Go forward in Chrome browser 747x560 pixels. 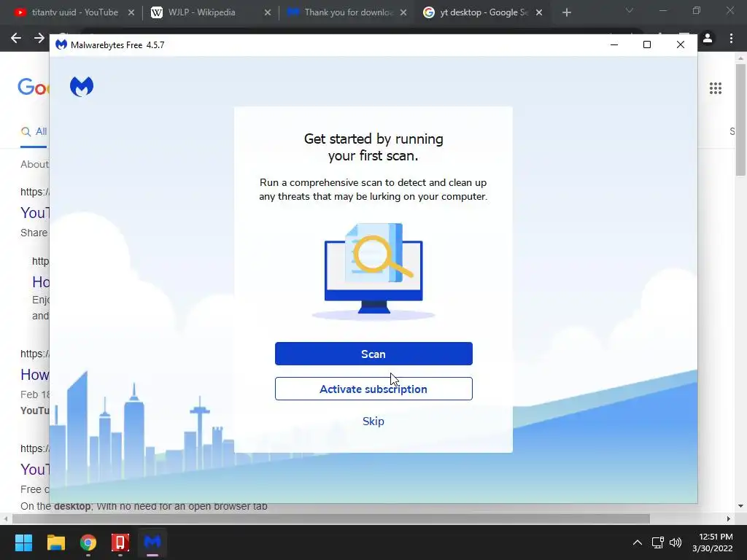(x=39, y=38)
